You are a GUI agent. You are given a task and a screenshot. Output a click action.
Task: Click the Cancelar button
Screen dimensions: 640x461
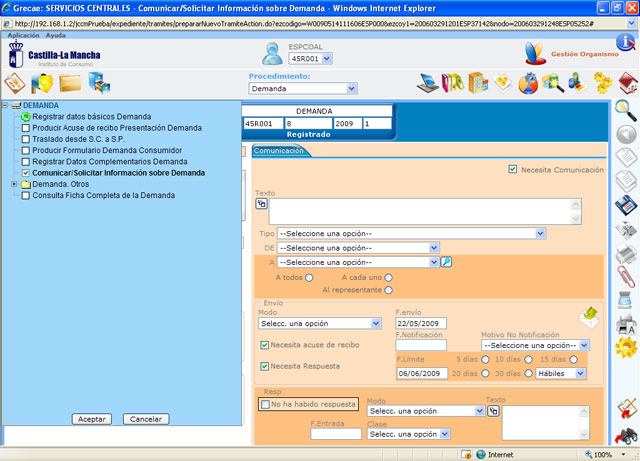(146, 419)
